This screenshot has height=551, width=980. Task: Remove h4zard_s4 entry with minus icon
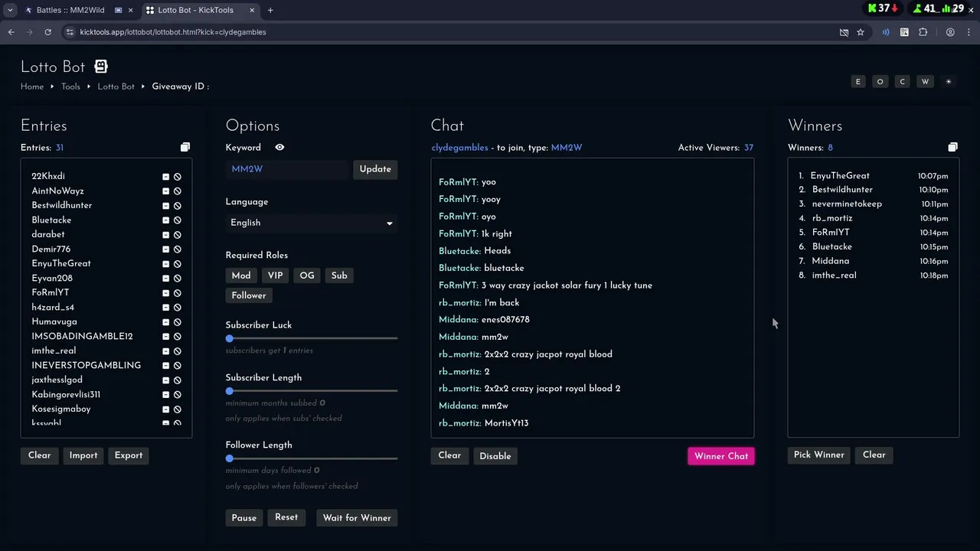pyautogui.click(x=165, y=308)
